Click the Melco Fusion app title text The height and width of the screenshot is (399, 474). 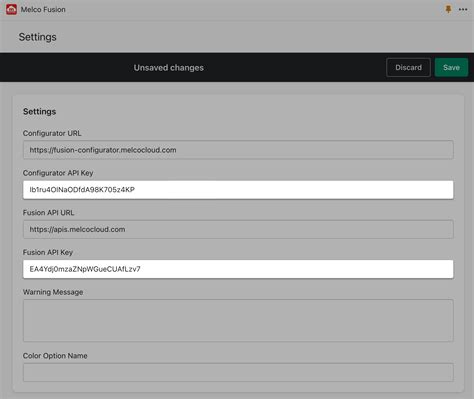pos(43,9)
